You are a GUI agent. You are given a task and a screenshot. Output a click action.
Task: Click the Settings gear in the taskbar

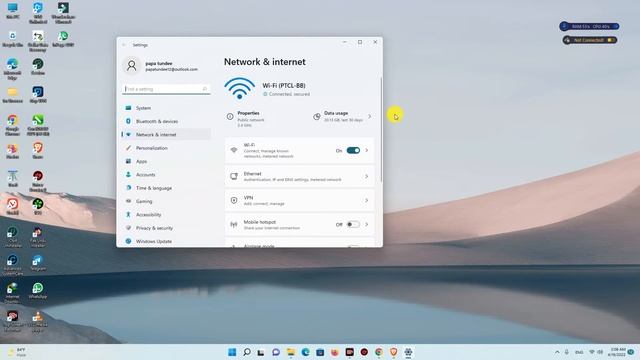coord(408,352)
